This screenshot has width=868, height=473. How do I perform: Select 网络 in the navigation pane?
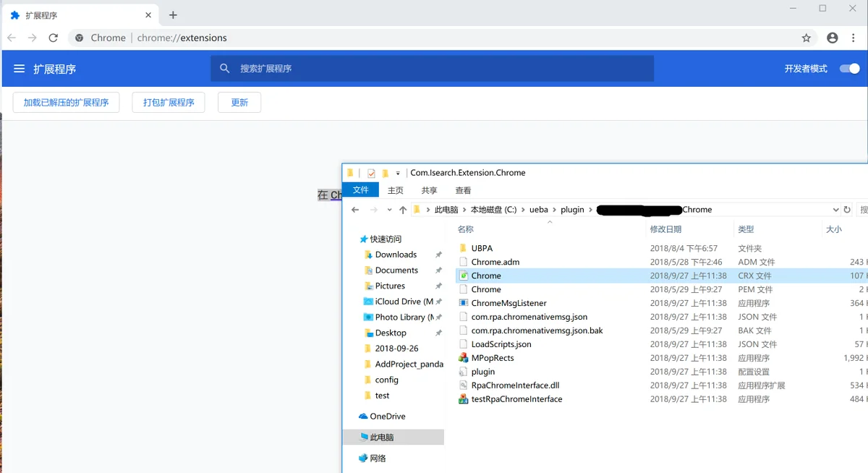378,459
